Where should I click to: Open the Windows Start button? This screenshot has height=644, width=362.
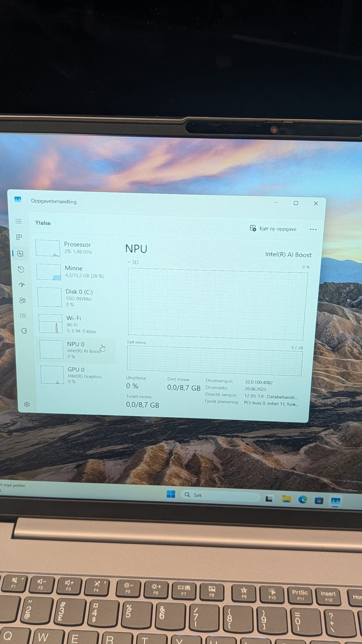[x=171, y=494]
